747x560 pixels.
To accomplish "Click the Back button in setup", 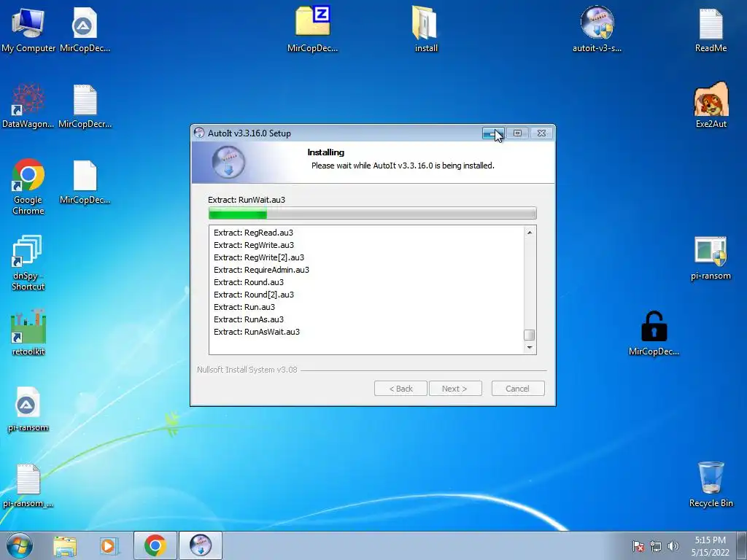I will [400, 389].
